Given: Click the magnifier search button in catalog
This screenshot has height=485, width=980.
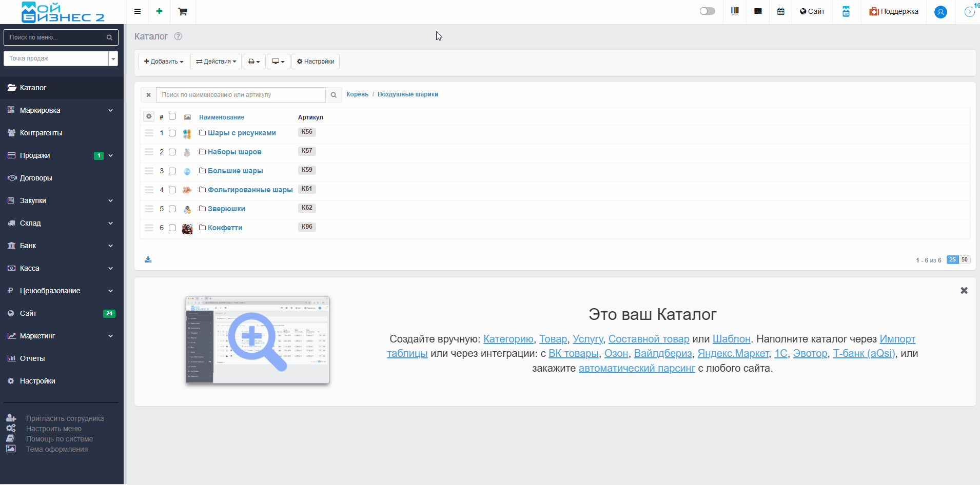Looking at the screenshot, I should tap(334, 95).
